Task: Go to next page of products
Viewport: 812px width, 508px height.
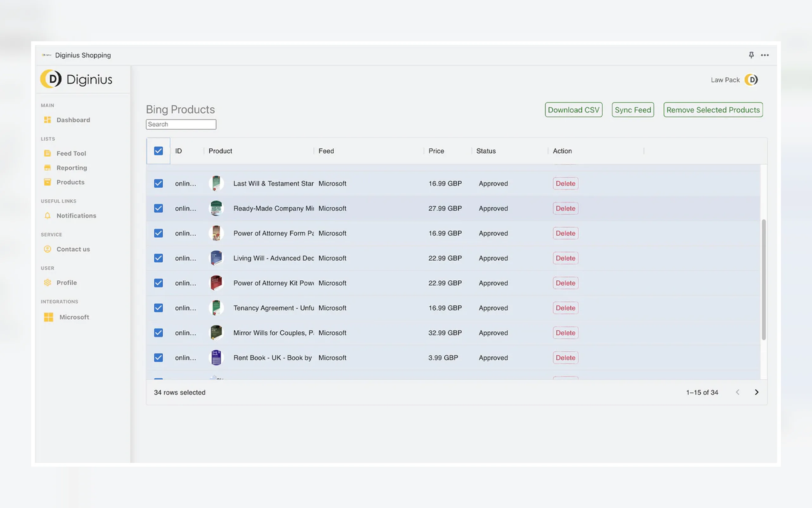Action: 756,392
